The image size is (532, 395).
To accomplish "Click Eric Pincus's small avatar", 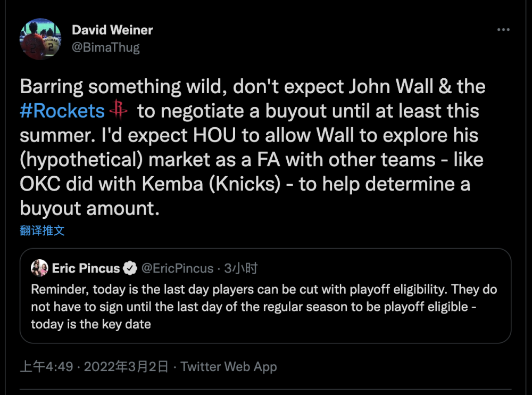I will point(39,268).
